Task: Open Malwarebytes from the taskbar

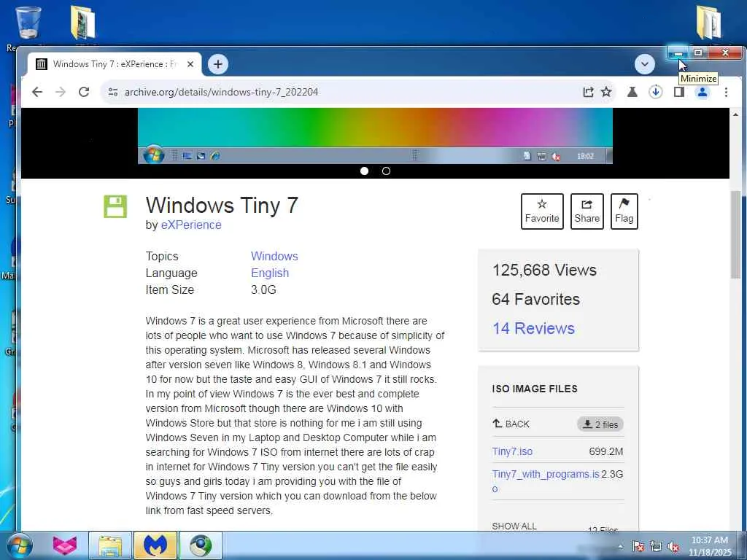Action: pos(155,545)
